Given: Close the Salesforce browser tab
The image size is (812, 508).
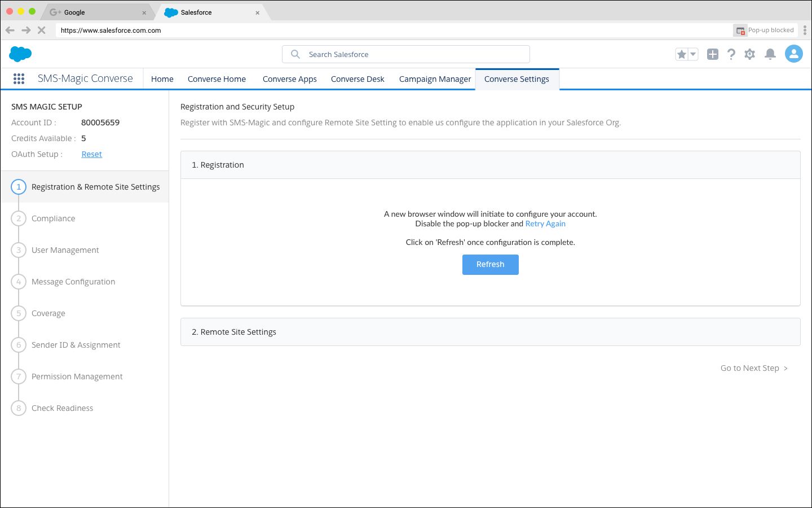Looking at the screenshot, I should [258, 12].
